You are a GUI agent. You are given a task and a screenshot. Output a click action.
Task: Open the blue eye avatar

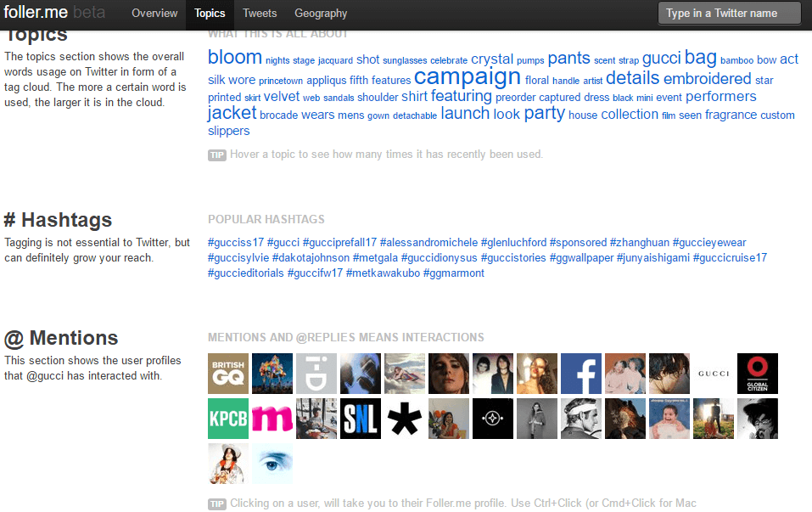[272, 463]
